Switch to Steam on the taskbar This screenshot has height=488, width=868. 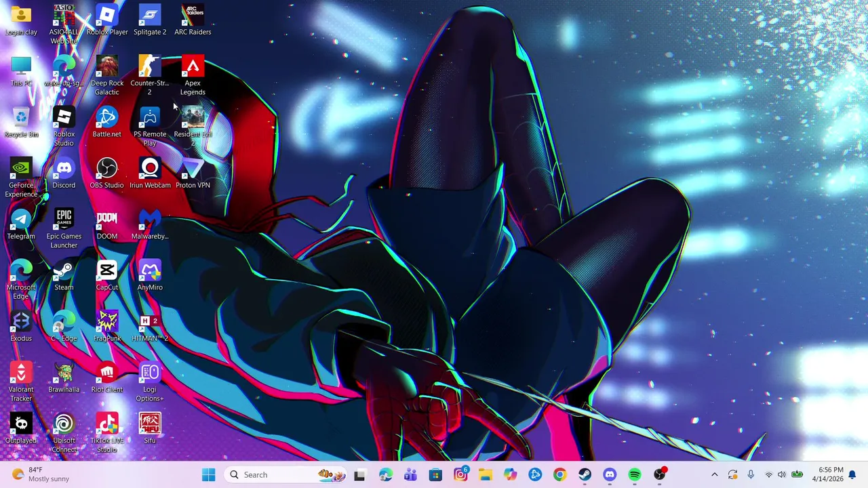[585, 474]
